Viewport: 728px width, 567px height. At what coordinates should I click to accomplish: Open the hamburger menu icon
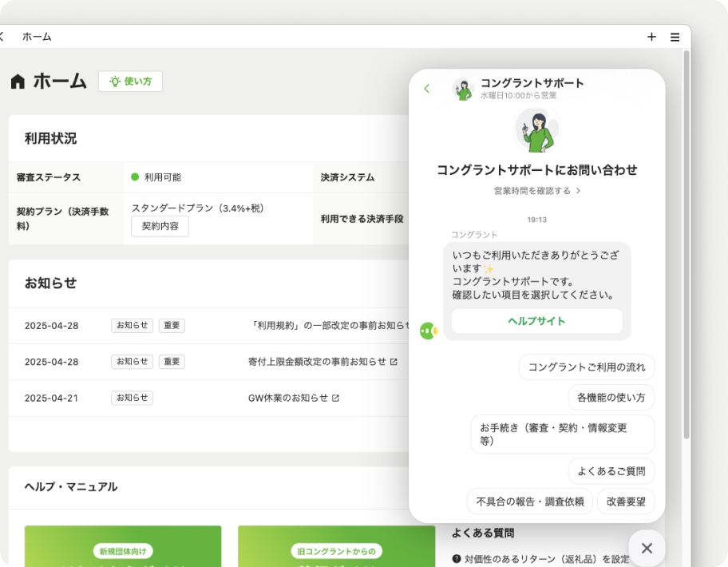pyautogui.click(x=675, y=38)
